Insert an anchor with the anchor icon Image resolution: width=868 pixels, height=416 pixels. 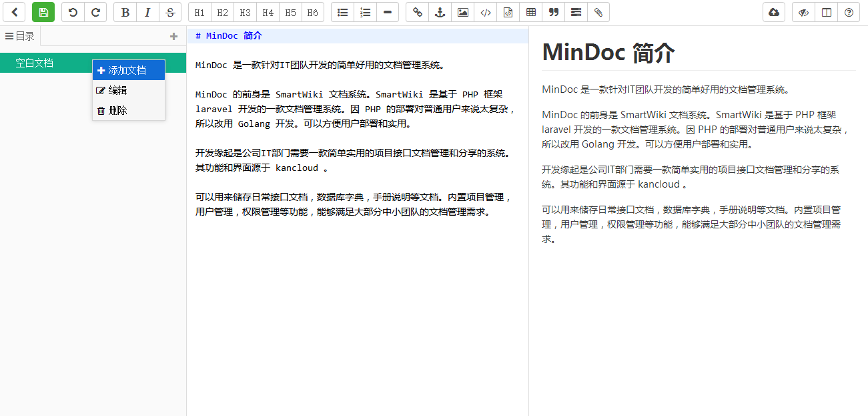click(440, 12)
